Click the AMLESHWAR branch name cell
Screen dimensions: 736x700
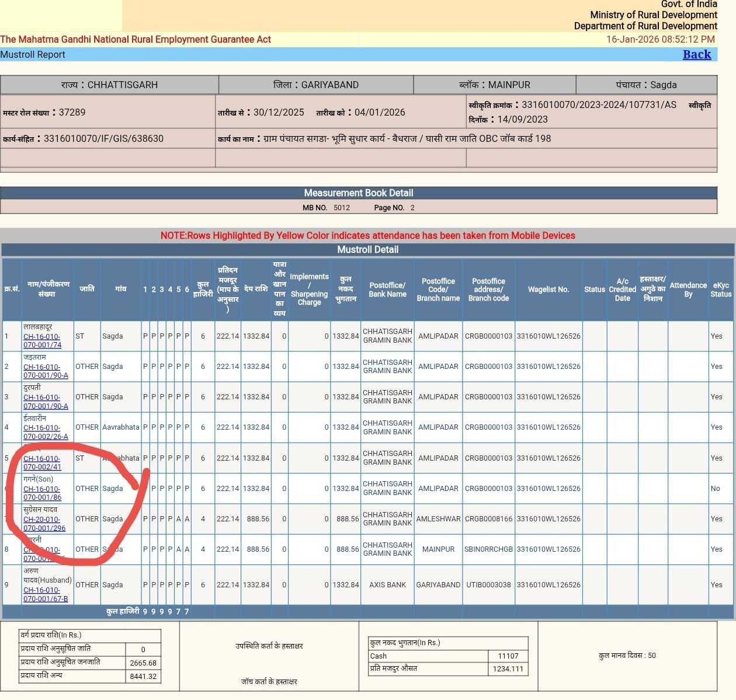pyautogui.click(x=438, y=518)
